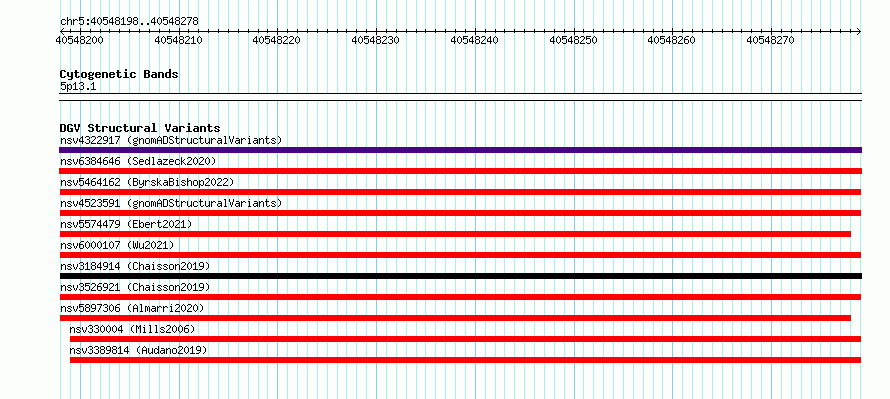Click the red bar under nsv6384646
The width and height of the screenshot is (890, 399).
460,171
